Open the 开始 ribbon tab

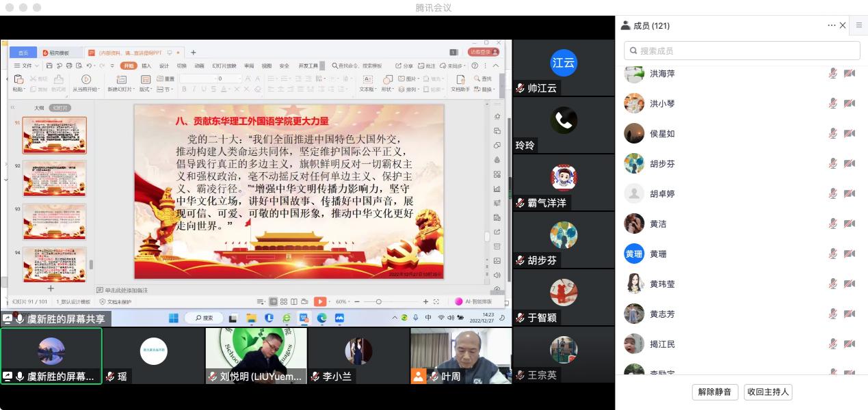[x=129, y=66]
